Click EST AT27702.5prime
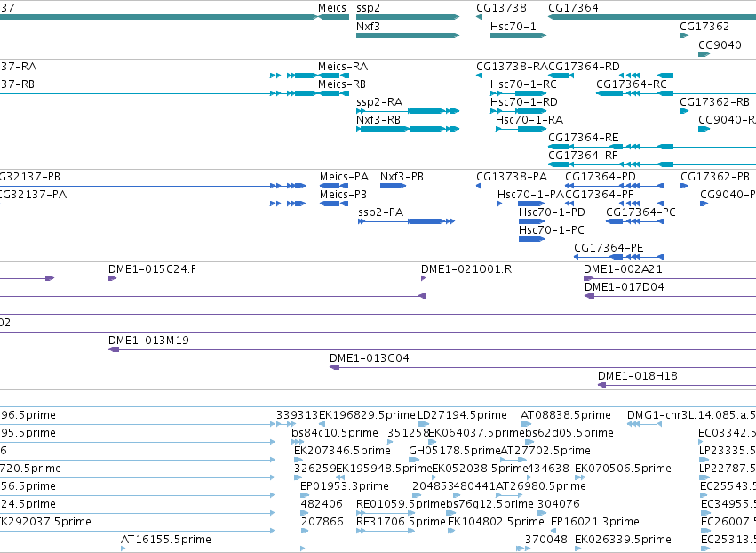Image resolution: width=756 pixels, height=553 pixels. tap(545, 451)
